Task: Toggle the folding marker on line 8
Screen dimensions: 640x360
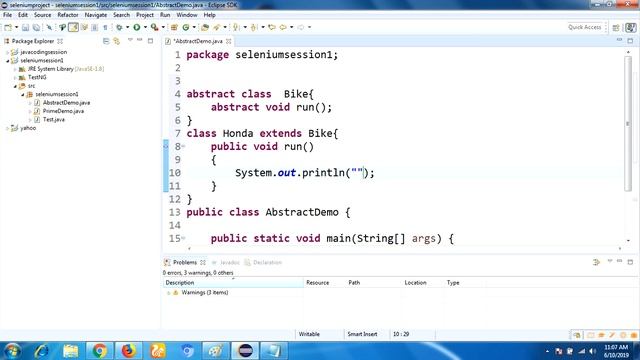Action: (x=183, y=146)
